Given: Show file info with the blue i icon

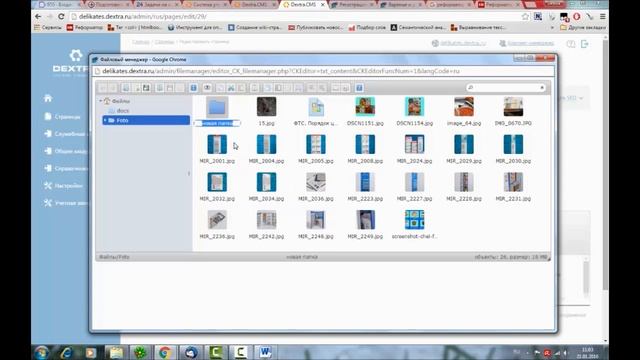Looking at the screenshot, I should [193, 88].
